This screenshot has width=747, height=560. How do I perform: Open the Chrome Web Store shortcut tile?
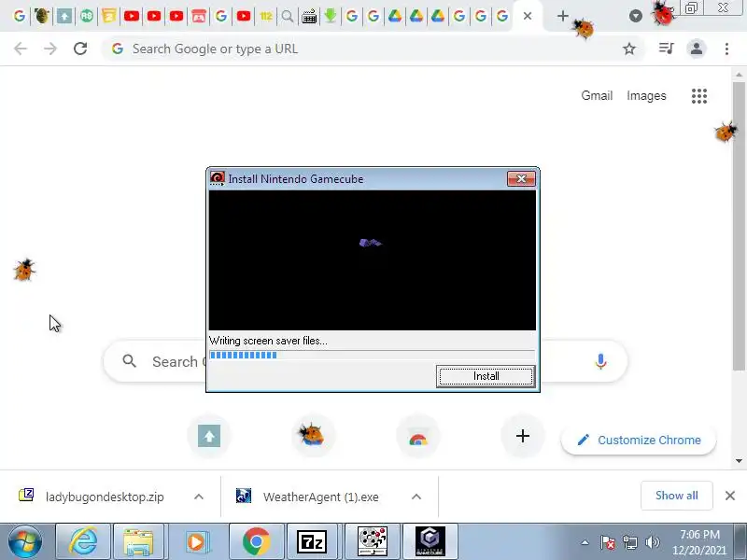[417, 436]
